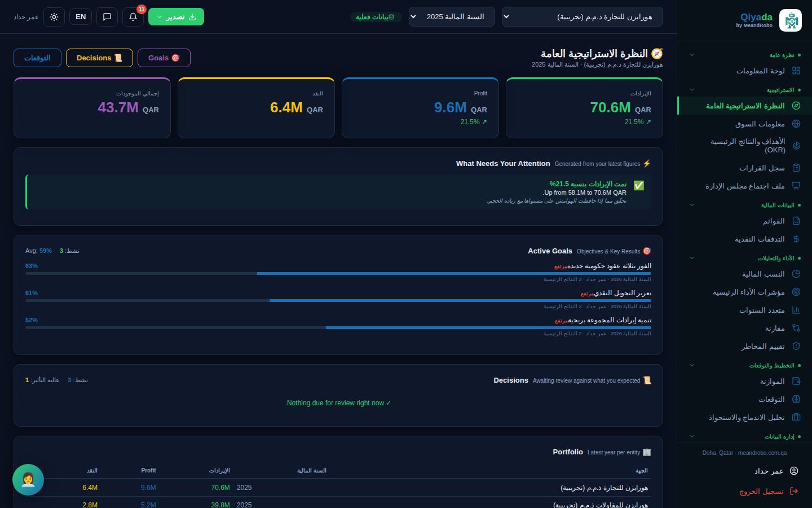The width and height of the screenshot is (812, 508).
Task: Switch to the Decisions tab
Action: (99, 58)
